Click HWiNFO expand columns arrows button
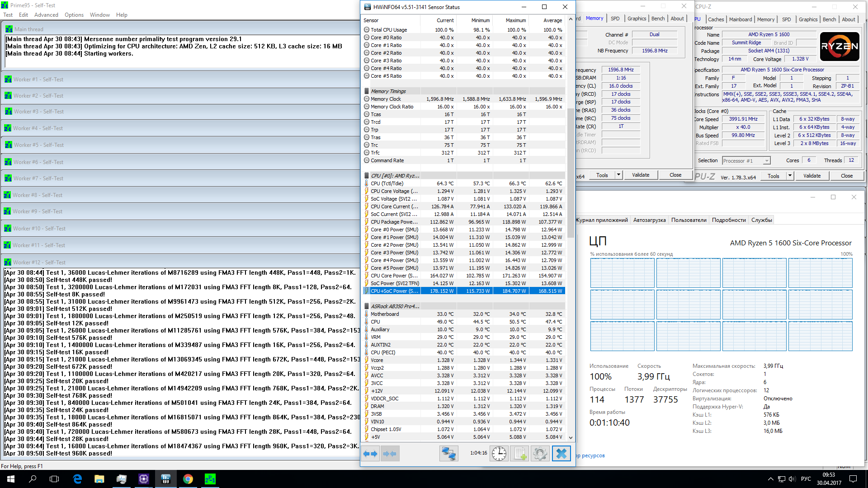868x488 pixels. click(x=371, y=454)
